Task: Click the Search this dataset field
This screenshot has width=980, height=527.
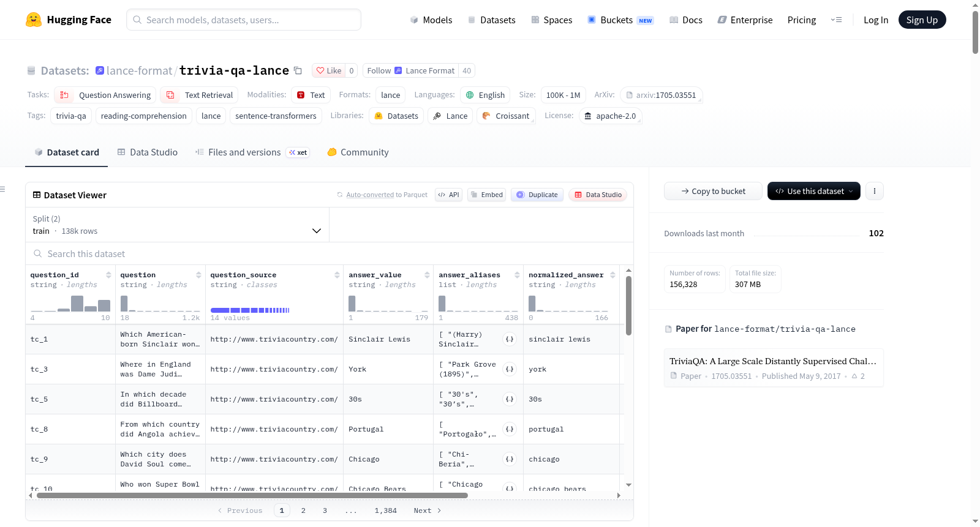Action: coord(330,253)
